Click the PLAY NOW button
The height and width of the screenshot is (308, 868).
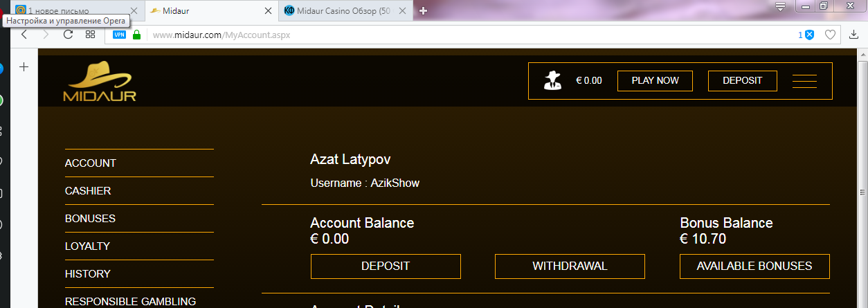pyautogui.click(x=655, y=80)
